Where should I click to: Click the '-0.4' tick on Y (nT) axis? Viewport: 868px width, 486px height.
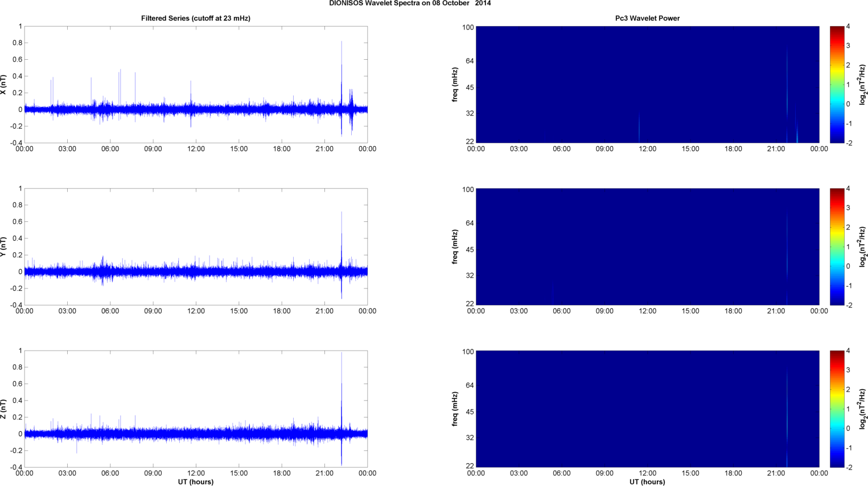[15, 305]
